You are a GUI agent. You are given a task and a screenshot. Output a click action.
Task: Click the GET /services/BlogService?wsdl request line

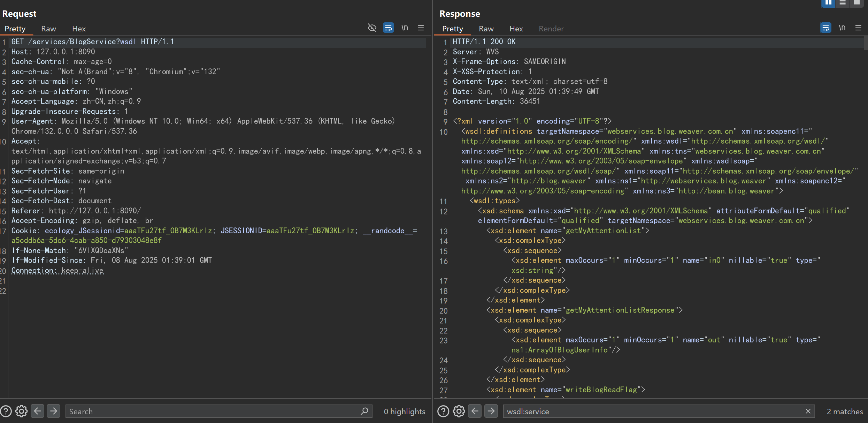(x=93, y=41)
